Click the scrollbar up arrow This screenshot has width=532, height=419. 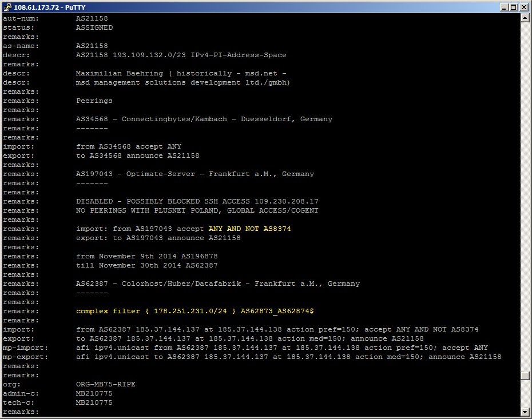coord(525,18)
